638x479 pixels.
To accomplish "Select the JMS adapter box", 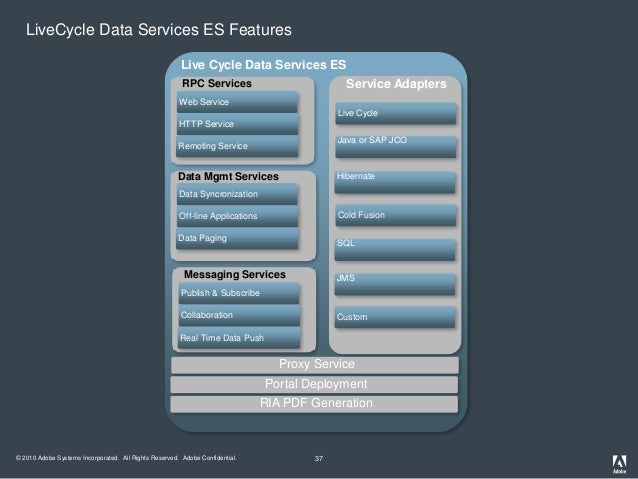I will [x=395, y=284].
